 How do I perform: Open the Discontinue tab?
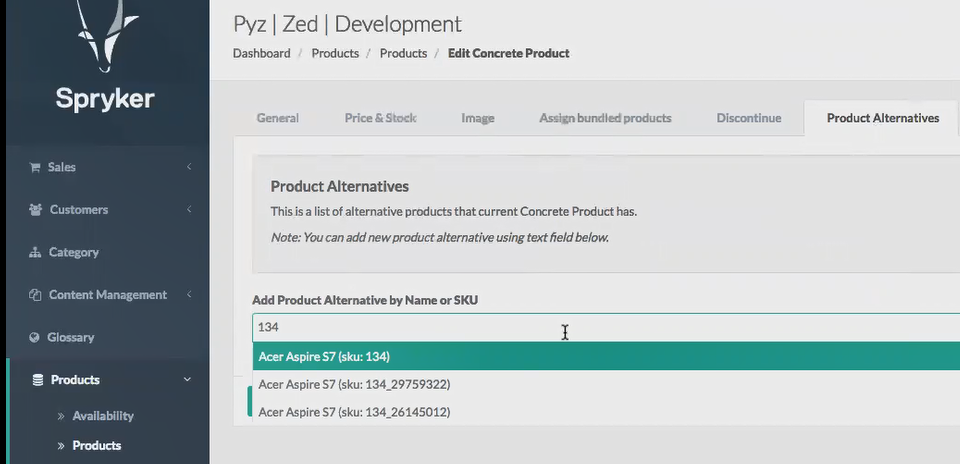748,118
